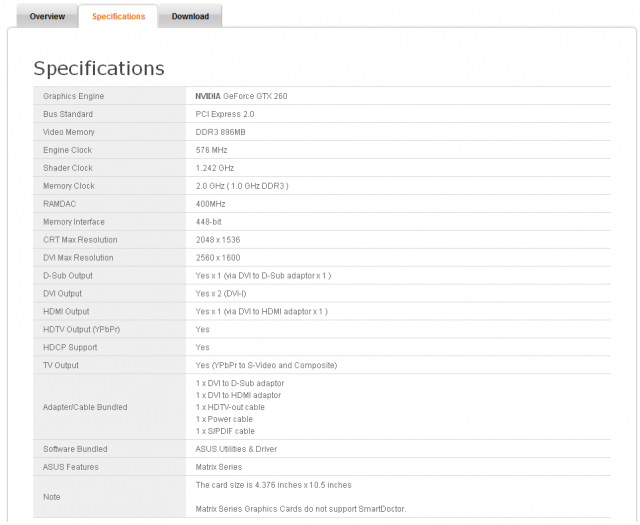Select the 2048 x 1536 value
The image size is (640, 525).
[x=218, y=240]
